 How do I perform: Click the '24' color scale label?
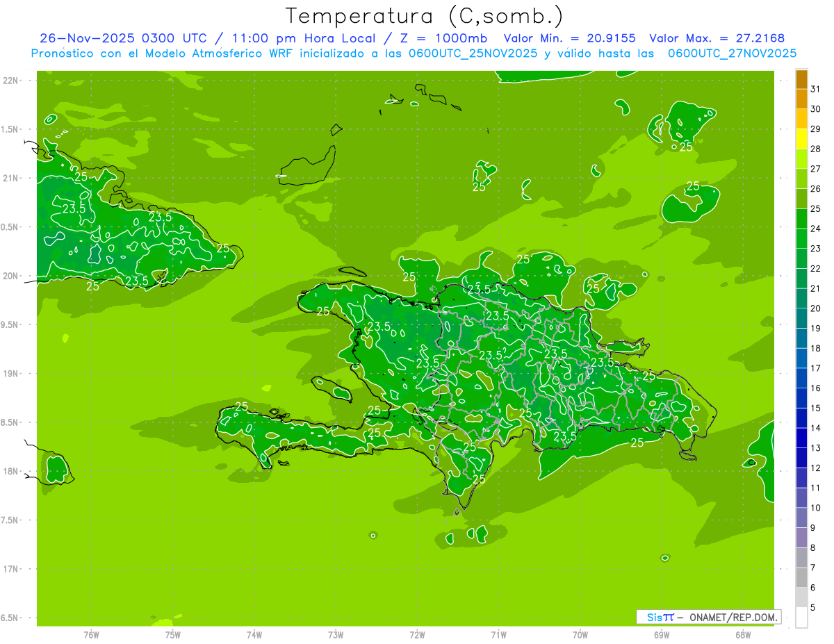(x=816, y=229)
